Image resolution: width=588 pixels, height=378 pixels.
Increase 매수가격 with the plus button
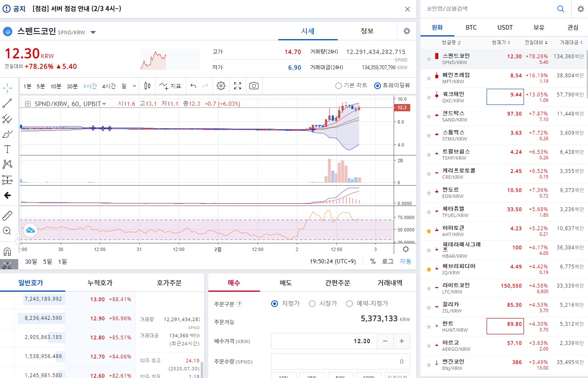pos(402,341)
